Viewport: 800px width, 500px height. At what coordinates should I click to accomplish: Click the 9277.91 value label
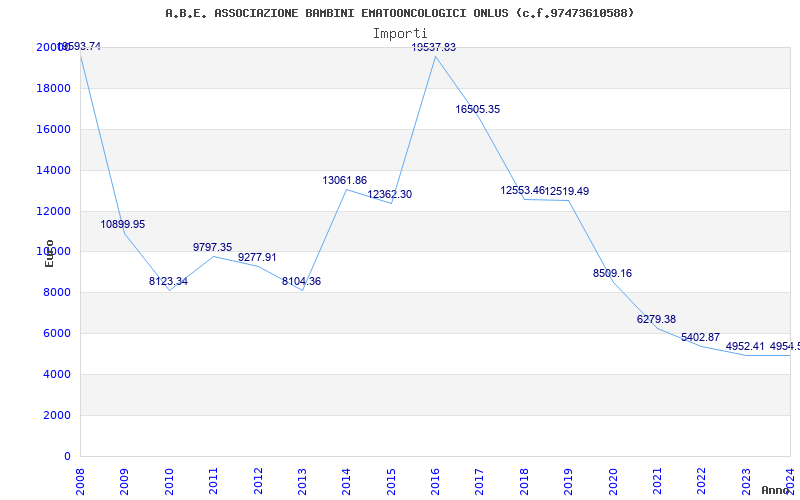point(257,258)
